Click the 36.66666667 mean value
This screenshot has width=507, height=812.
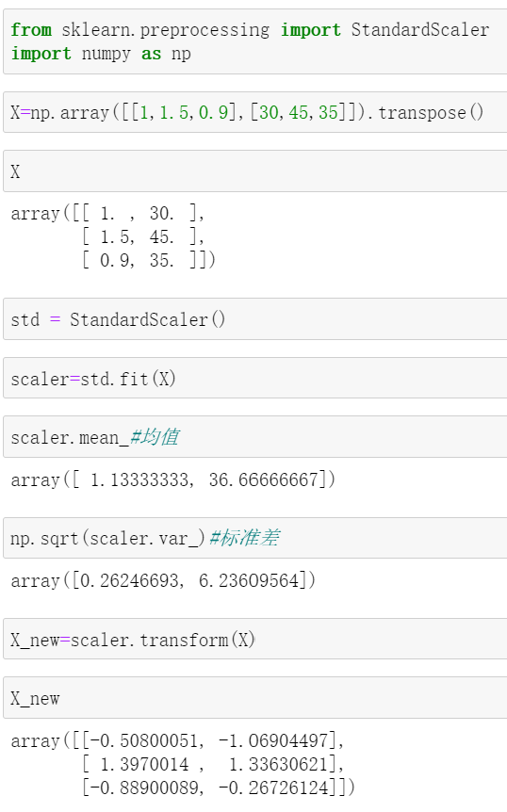[x=263, y=479]
